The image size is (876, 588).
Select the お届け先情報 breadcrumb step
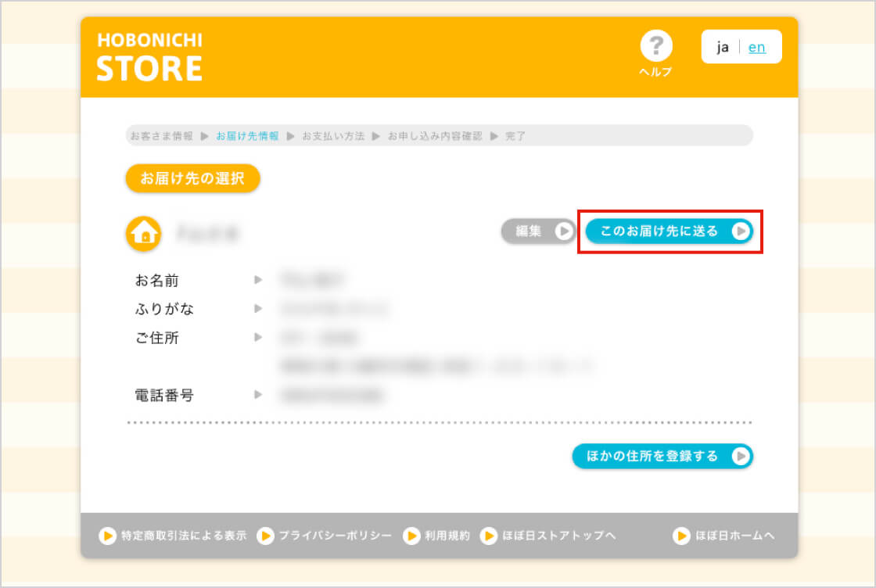(247, 136)
